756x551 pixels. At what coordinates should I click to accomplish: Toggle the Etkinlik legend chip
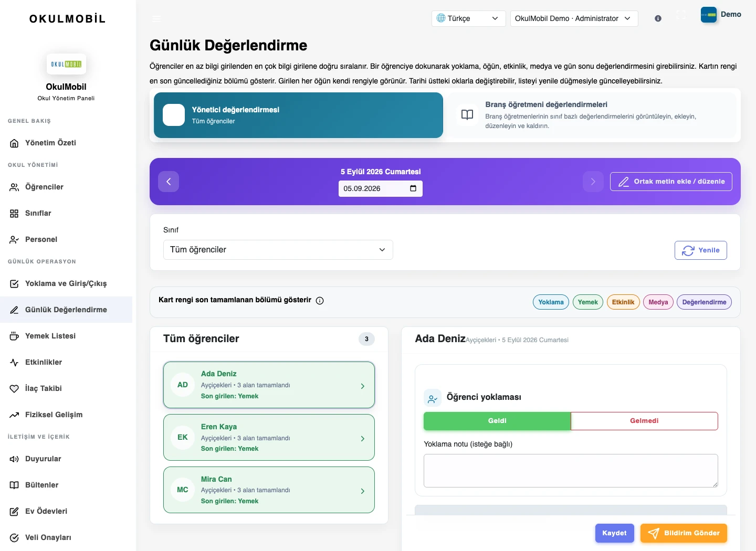click(623, 302)
